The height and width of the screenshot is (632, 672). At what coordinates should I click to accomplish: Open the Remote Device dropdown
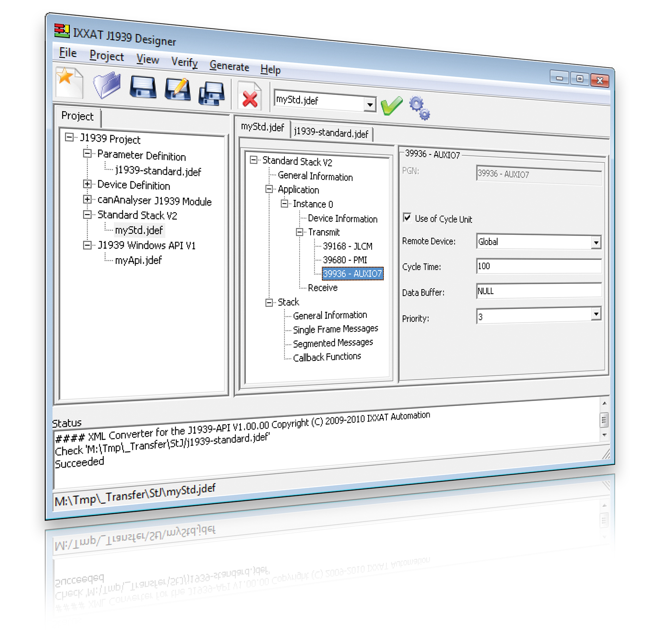pyautogui.click(x=596, y=242)
